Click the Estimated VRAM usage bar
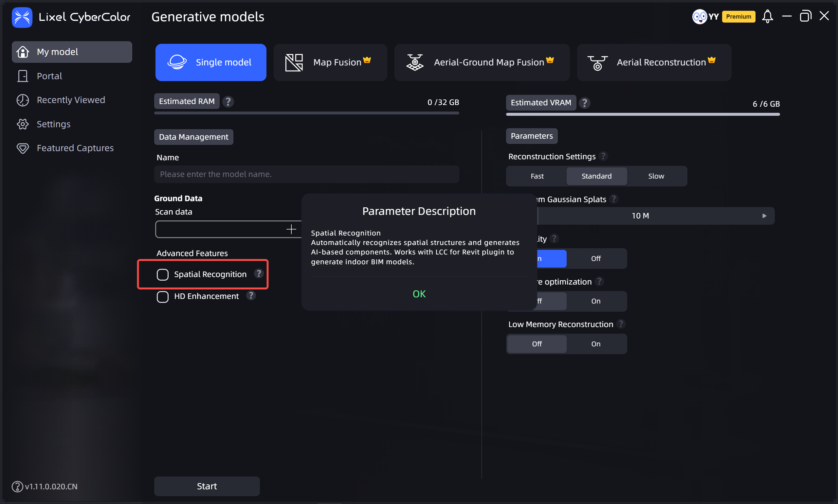838x504 pixels. coord(643,114)
